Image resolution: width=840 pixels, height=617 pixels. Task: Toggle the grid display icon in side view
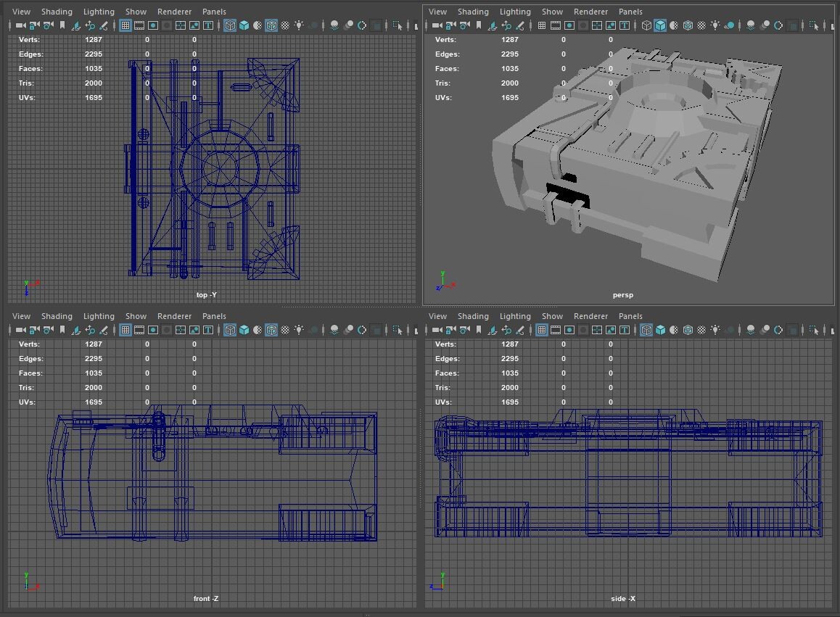[x=543, y=330]
